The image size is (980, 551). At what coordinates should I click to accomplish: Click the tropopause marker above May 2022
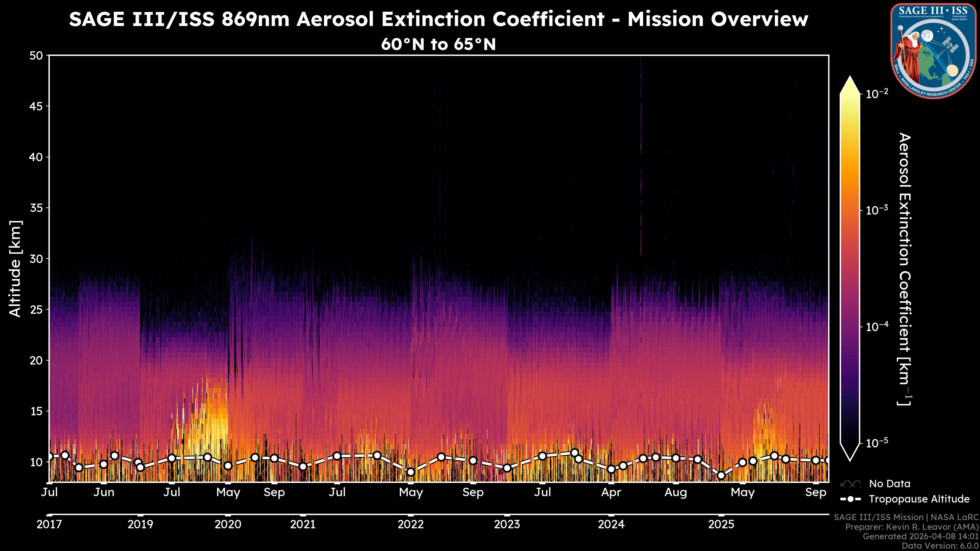[410, 472]
